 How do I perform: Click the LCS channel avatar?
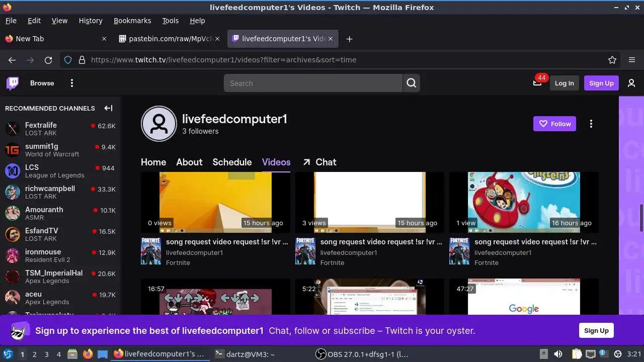(13, 171)
